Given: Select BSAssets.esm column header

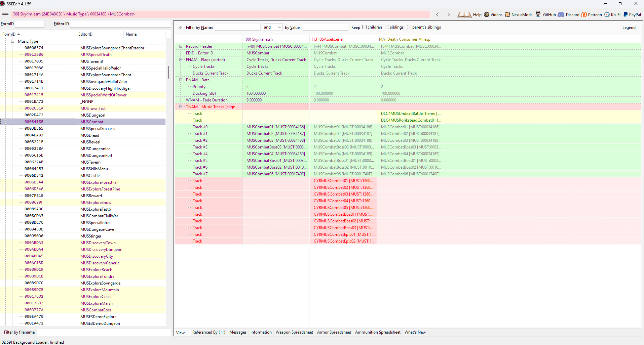Looking at the screenshot, I should [x=343, y=39].
